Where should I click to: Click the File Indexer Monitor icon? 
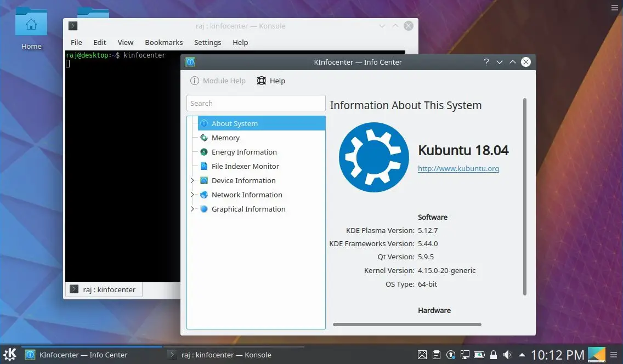click(204, 166)
